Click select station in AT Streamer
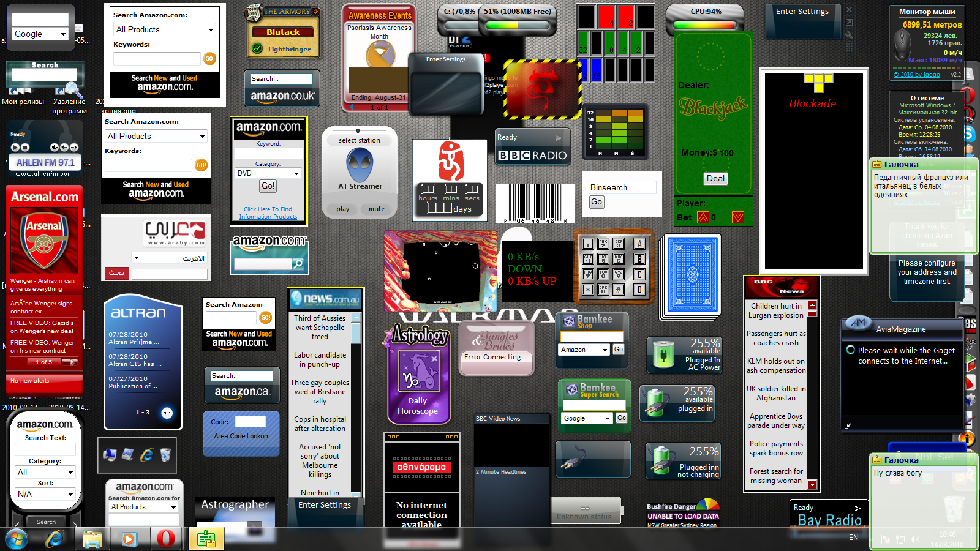This screenshot has height=551, width=980. click(x=360, y=140)
